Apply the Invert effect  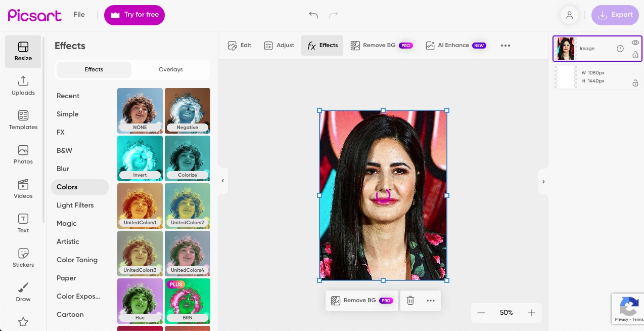coord(140,158)
